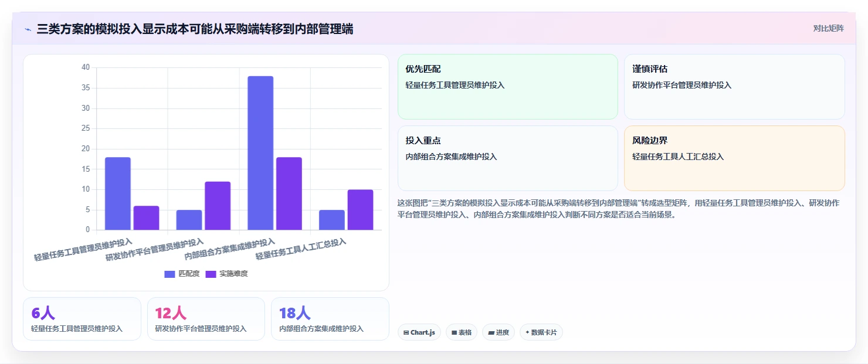The height and width of the screenshot is (364, 868).
Task: Click the 进度 tag chip
Action: click(x=499, y=332)
